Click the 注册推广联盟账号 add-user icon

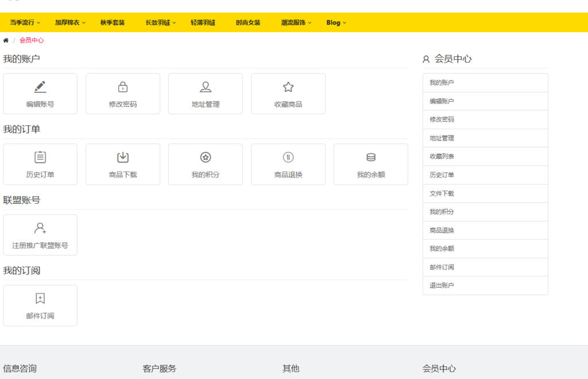(x=40, y=229)
